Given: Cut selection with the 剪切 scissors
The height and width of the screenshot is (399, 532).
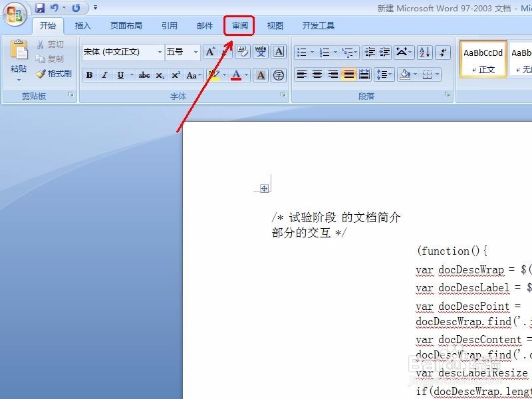Looking at the screenshot, I should pyautogui.click(x=51, y=45).
